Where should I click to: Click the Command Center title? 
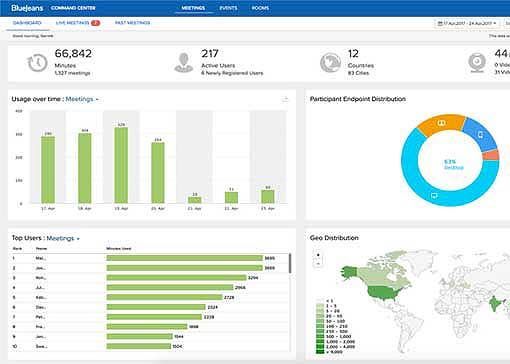pos(73,8)
